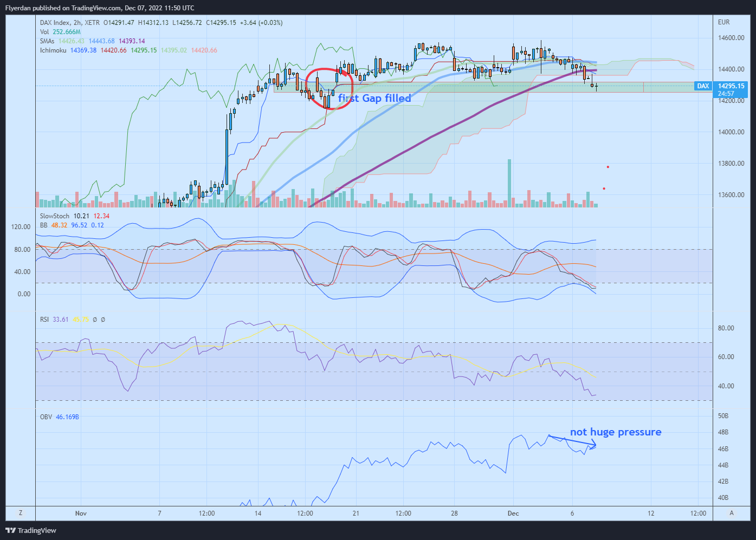Image resolution: width=756 pixels, height=540 pixels.
Task: Click the 14000.00 price axis label
Action: tap(731, 132)
